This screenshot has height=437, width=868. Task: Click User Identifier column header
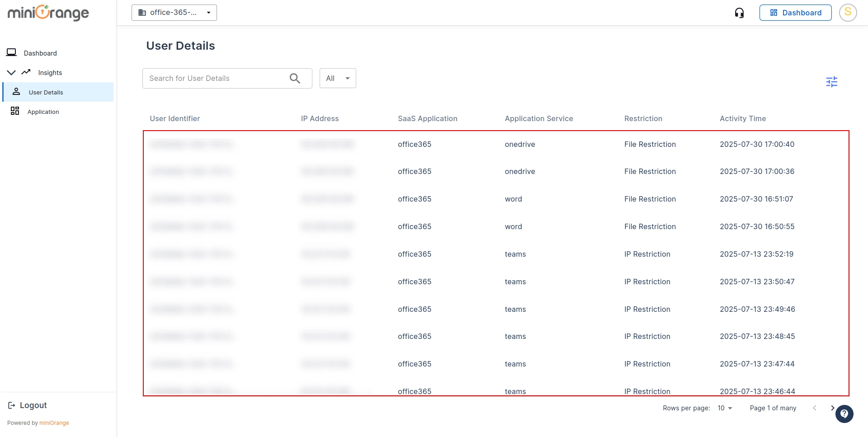pos(175,118)
